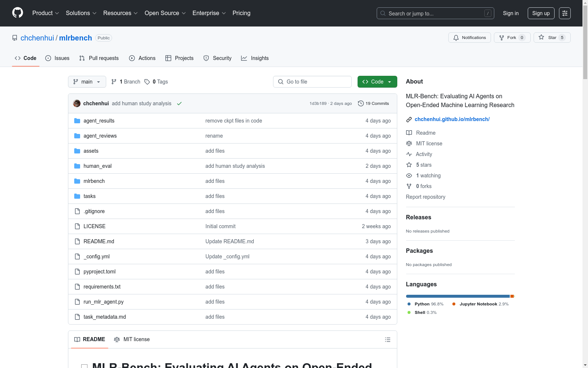Open the LICENSE file
Viewport: 588px width, 368px height.
point(94,226)
